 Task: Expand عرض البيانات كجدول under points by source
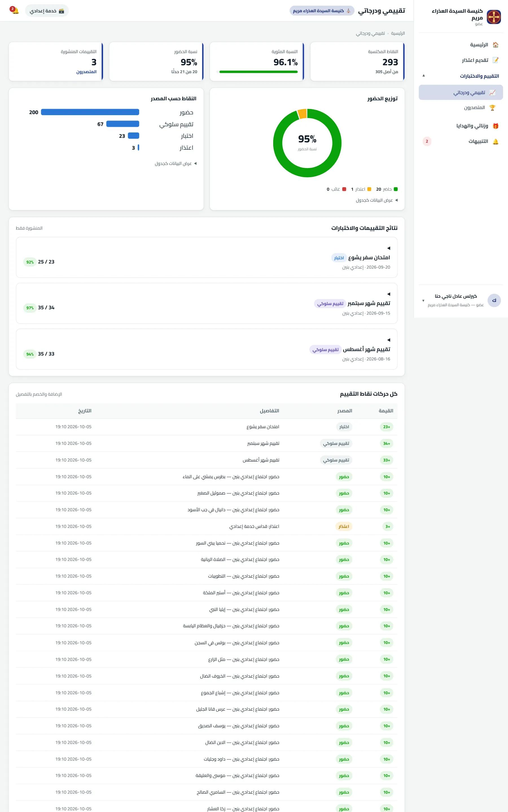click(176, 164)
